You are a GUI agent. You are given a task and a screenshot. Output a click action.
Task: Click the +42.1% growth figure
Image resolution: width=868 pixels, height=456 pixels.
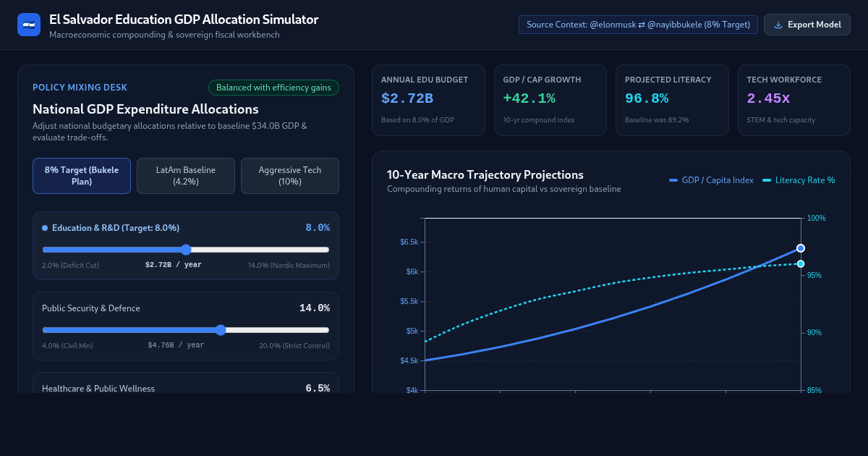tap(529, 98)
